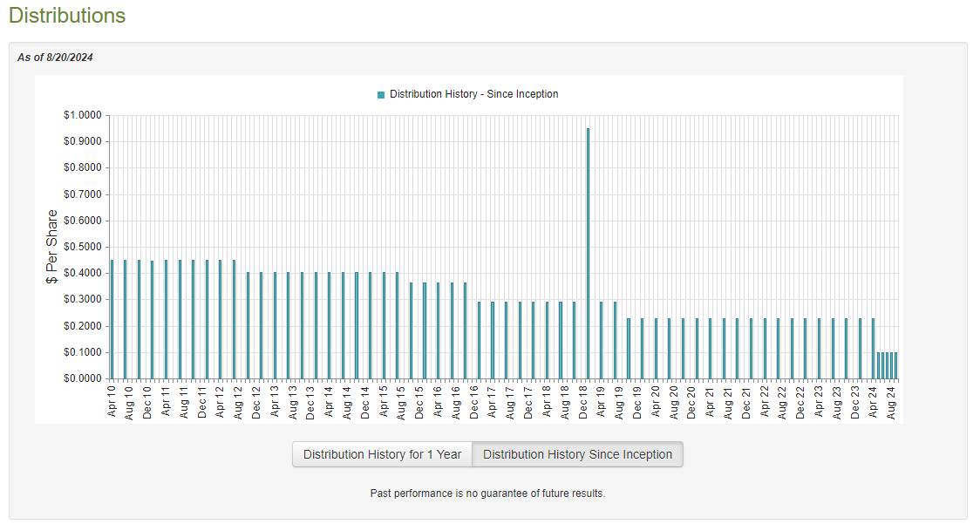Select the first bar at the $0.23 level
This screenshot has width=980, height=531.
click(x=629, y=348)
